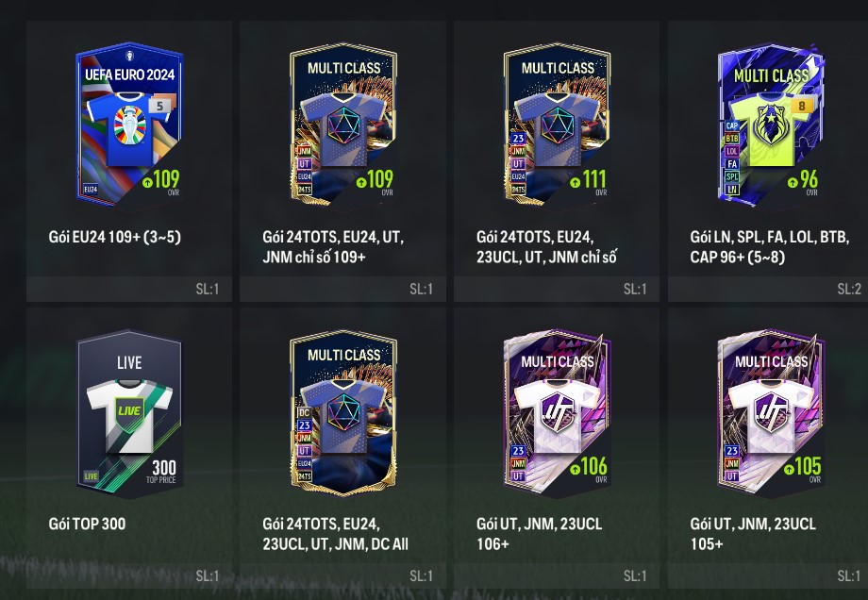Click the CAP badge on yellow-shirt pack
This screenshot has width=868, height=600.
pos(732,126)
